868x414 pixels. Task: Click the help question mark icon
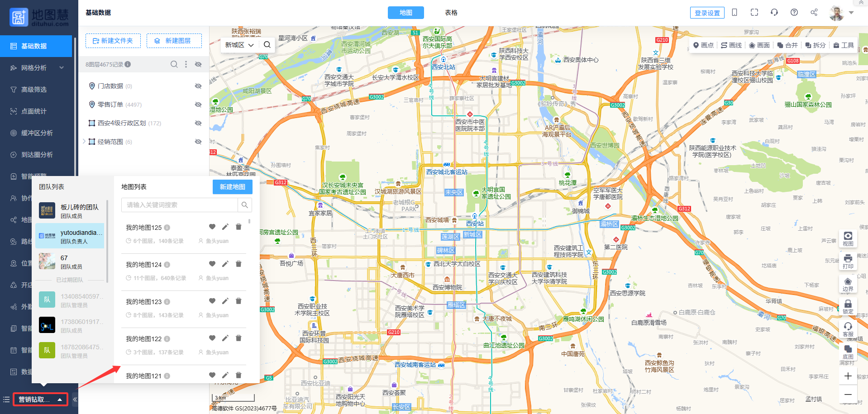[794, 12]
